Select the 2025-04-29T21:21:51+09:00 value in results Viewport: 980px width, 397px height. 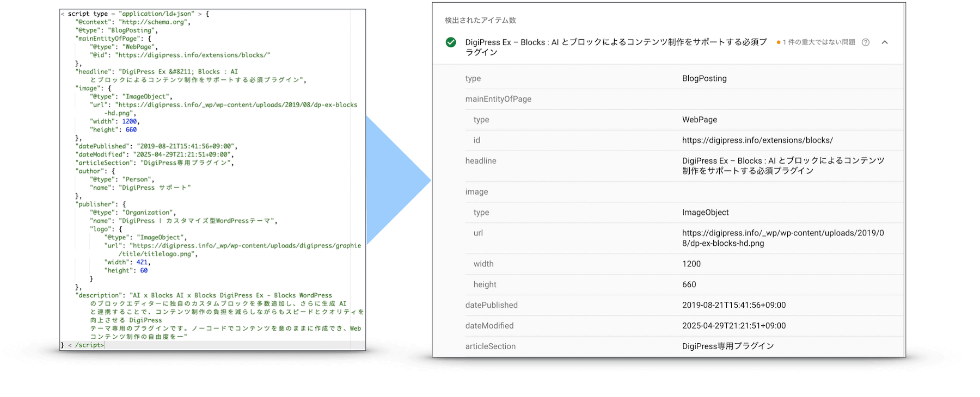[x=734, y=326]
